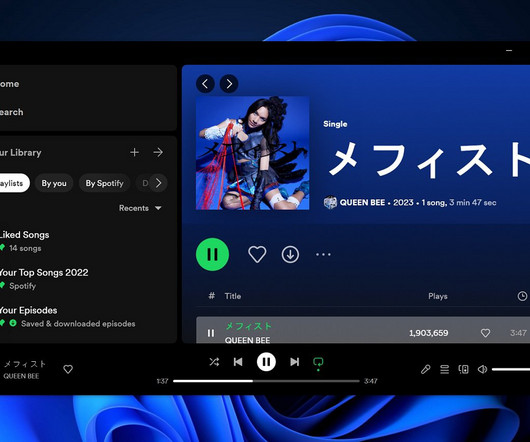The width and height of the screenshot is (530, 442).
Task: Show more filter chips with the chevron
Action: coord(158,183)
